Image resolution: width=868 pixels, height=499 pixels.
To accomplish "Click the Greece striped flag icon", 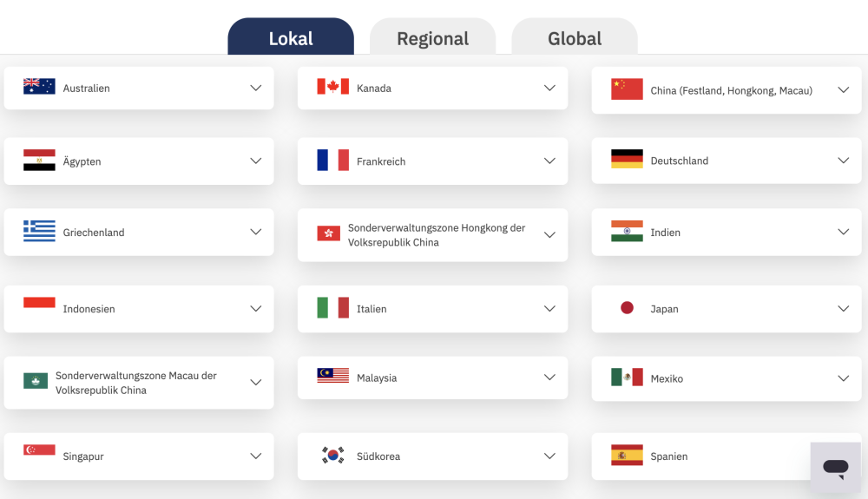I will (39, 231).
